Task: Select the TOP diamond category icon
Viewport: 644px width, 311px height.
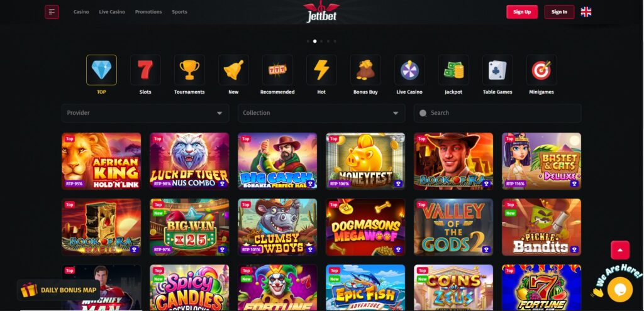Action: click(101, 70)
